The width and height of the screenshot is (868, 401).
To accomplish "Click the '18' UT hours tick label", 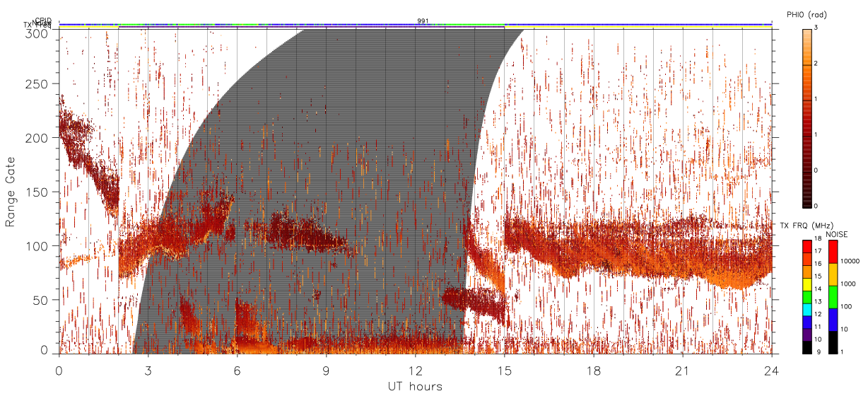I will click(593, 371).
